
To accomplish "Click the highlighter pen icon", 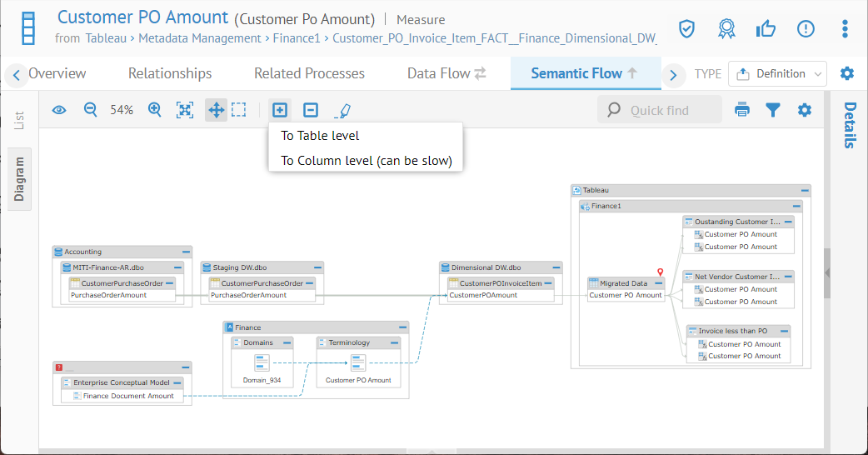I will [x=342, y=110].
